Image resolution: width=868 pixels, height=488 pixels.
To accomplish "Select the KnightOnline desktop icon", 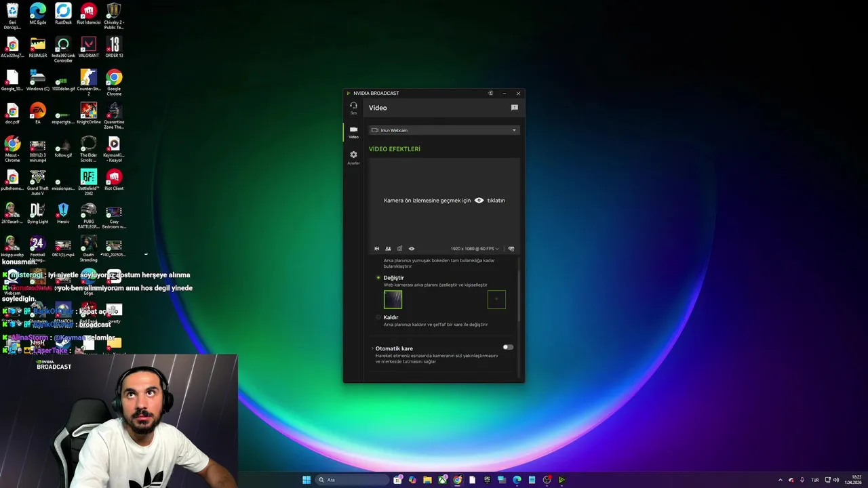I will coord(88,113).
